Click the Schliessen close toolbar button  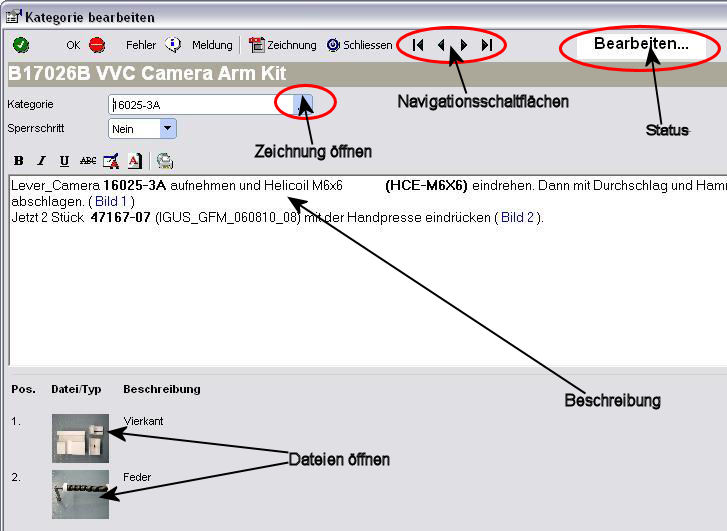tap(359, 45)
